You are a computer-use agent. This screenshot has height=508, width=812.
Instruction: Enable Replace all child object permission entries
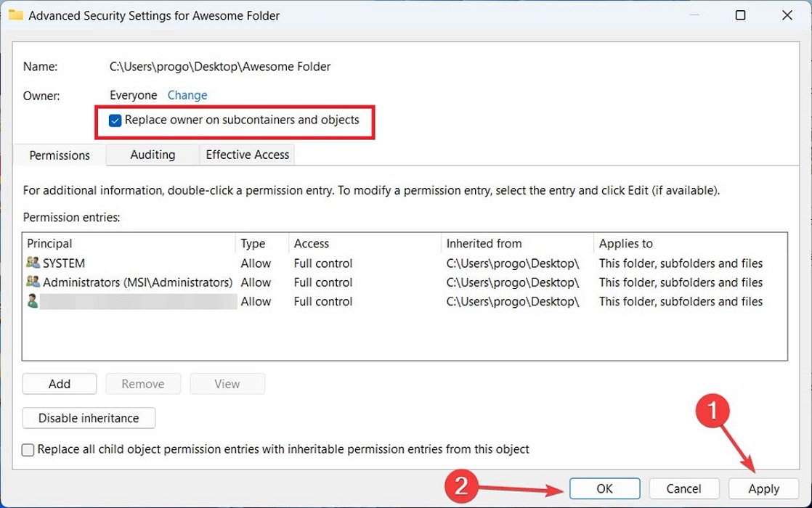pos(27,449)
